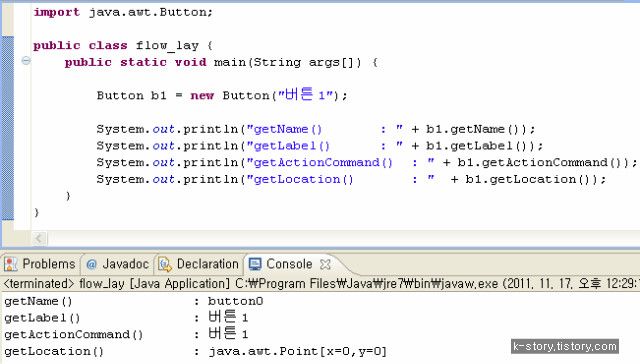Click the 'Button b1 = new Button' line
Viewport: 640px width, 364px height.
[222, 95]
